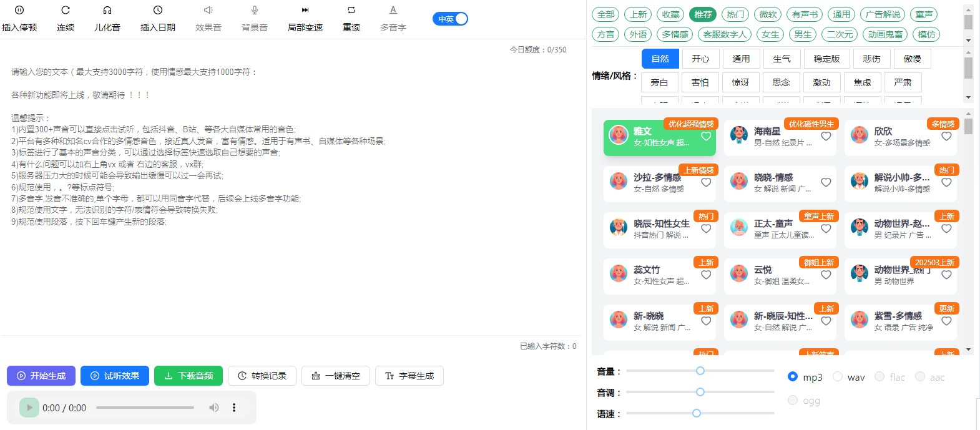Open audio player three-dot options menu
The height and width of the screenshot is (430, 980).
pyautogui.click(x=234, y=408)
